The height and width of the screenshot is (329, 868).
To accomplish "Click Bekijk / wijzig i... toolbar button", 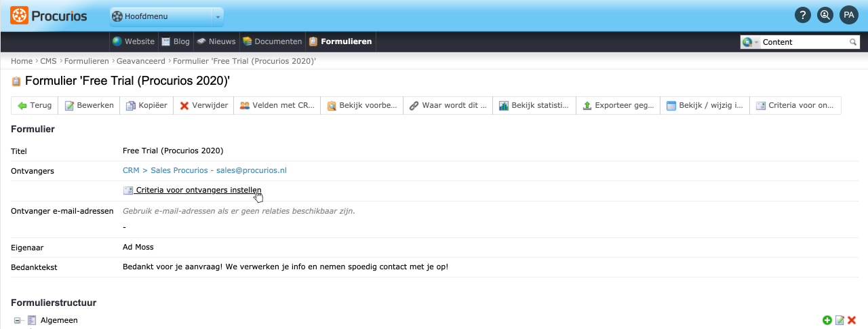I will (x=705, y=106).
